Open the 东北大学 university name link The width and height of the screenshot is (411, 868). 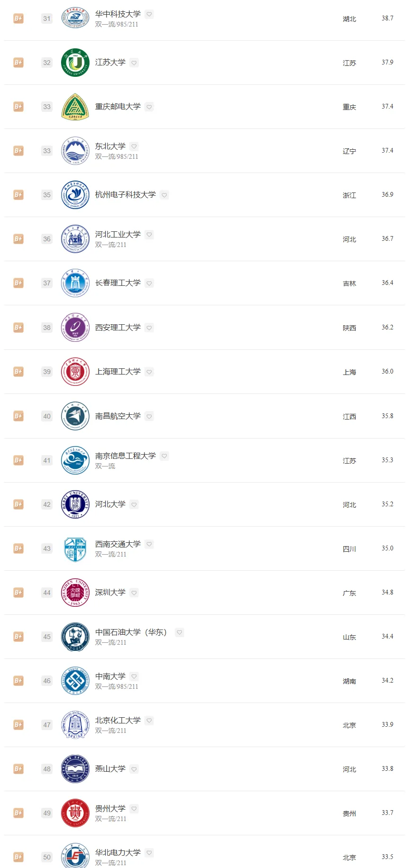coord(110,146)
